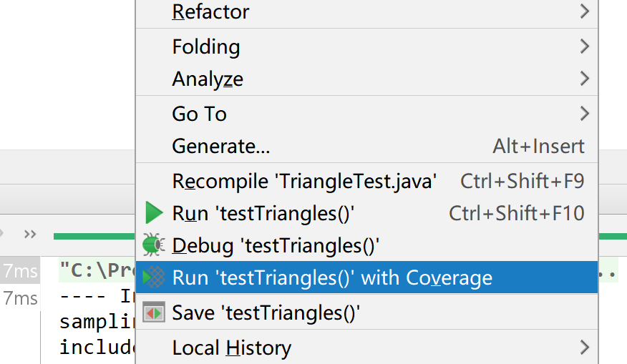Open the Folding submenu arrow

coord(584,46)
